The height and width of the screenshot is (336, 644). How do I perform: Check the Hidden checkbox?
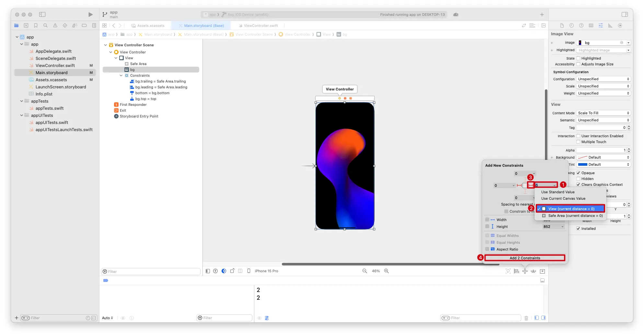578,179
